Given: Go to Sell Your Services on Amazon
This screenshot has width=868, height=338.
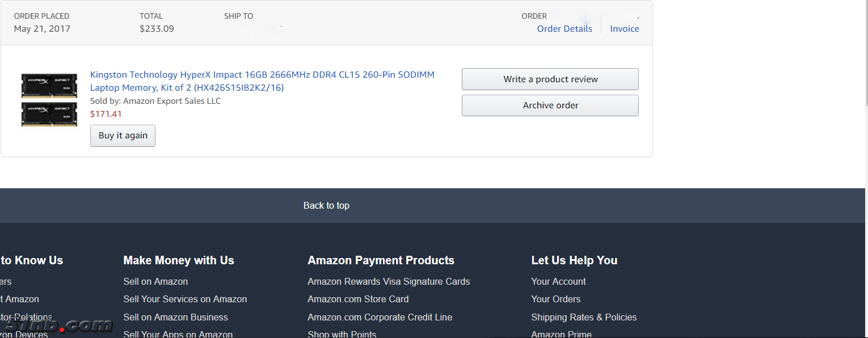Looking at the screenshot, I should 185,299.
